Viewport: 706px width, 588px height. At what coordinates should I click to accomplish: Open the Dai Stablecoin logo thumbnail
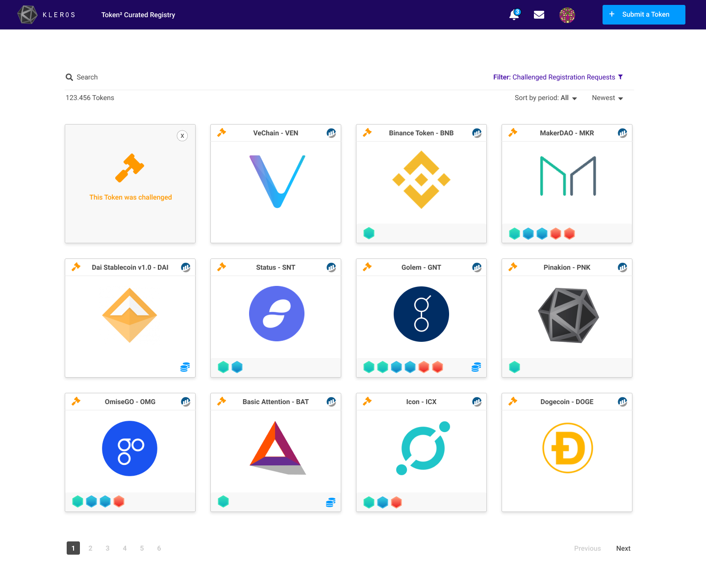click(x=129, y=315)
